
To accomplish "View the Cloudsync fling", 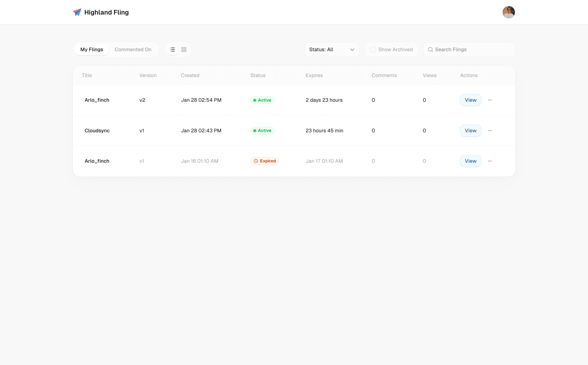I will [470, 131].
